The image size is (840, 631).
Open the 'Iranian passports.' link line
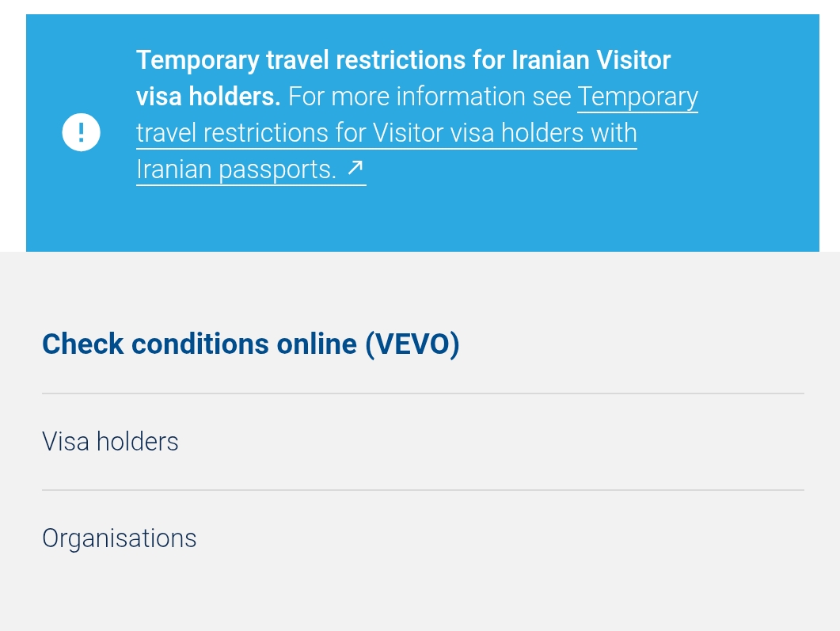236,169
